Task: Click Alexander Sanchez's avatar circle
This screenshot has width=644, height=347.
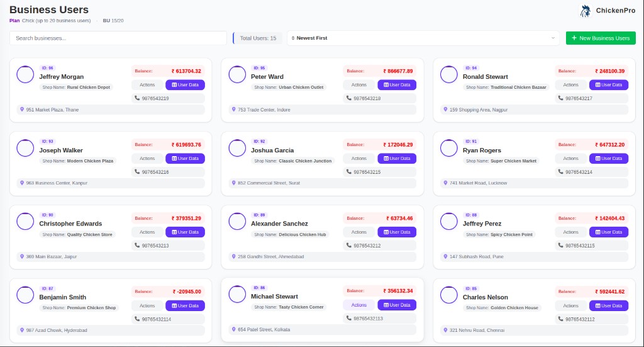Action: click(x=237, y=221)
